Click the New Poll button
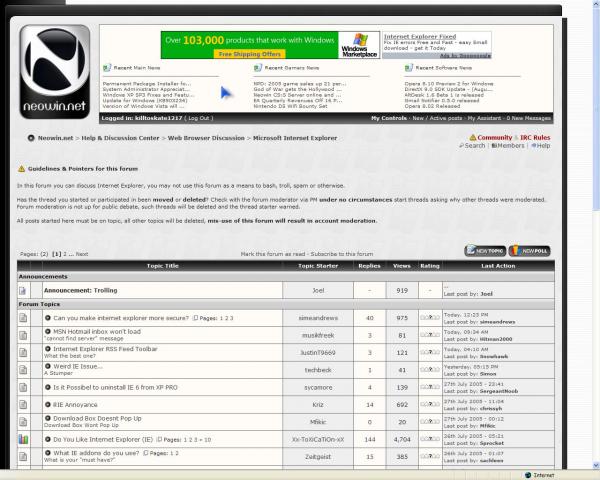The width and height of the screenshot is (600, 480). coord(530,251)
